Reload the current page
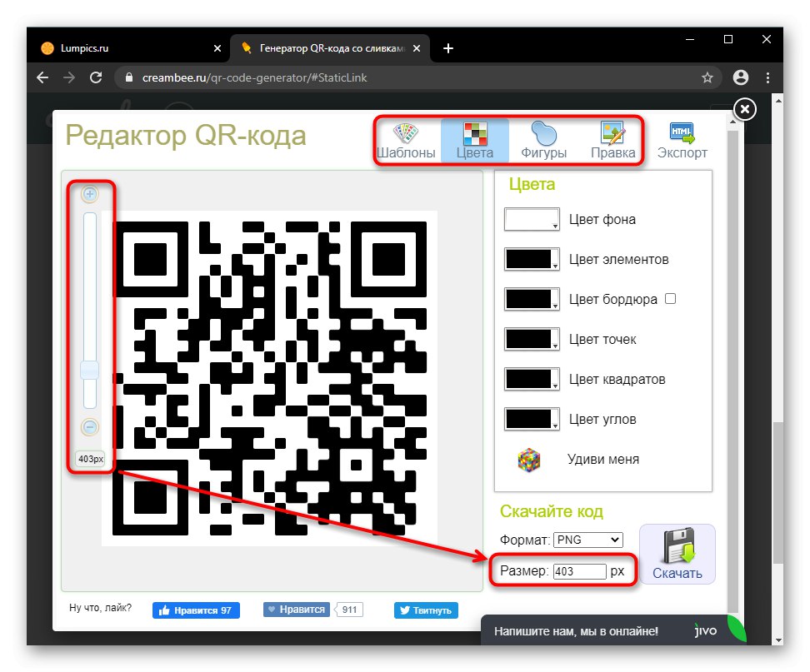810x672 pixels. tap(96, 77)
